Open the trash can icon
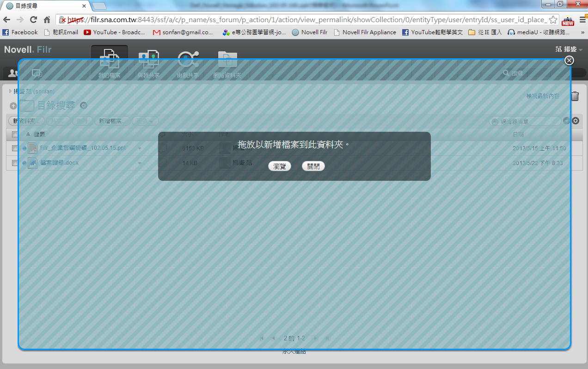Image resolution: width=588 pixels, height=369 pixels. [575, 96]
